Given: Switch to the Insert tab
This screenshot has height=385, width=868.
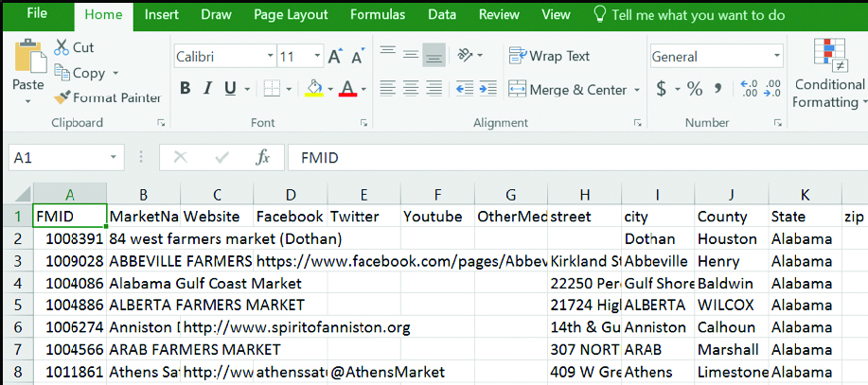Looking at the screenshot, I should [x=161, y=15].
